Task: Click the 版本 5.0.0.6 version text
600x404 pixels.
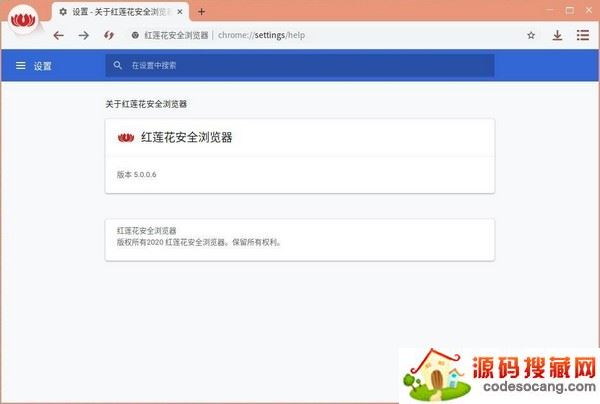Action: point(136,175)
